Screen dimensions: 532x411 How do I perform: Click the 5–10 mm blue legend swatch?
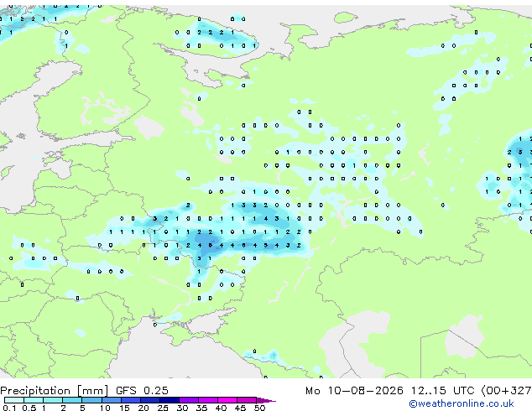(91, 400)
